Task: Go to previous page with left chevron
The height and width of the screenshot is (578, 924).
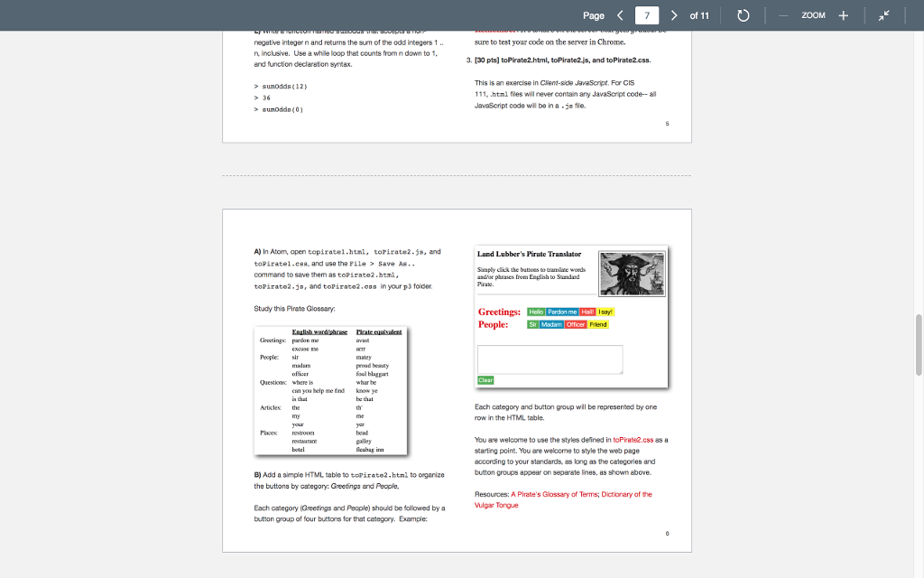Action: [620, 14]
